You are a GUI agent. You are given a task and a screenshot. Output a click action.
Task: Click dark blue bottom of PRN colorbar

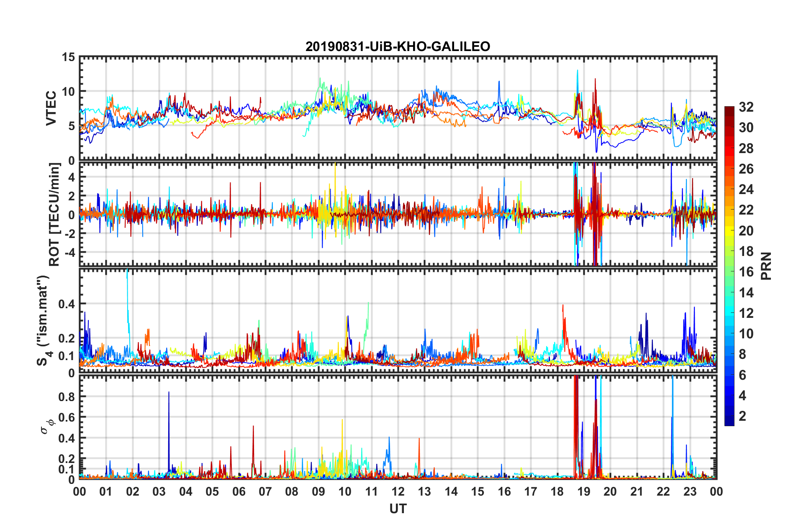[x=729, y=421]
